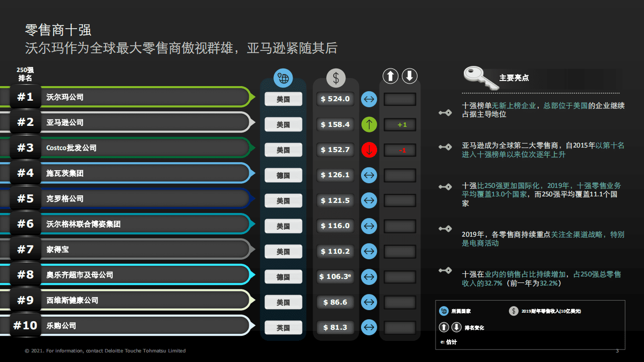Click the +1 rank change box

pyautogui.click(x=400, y=124)
